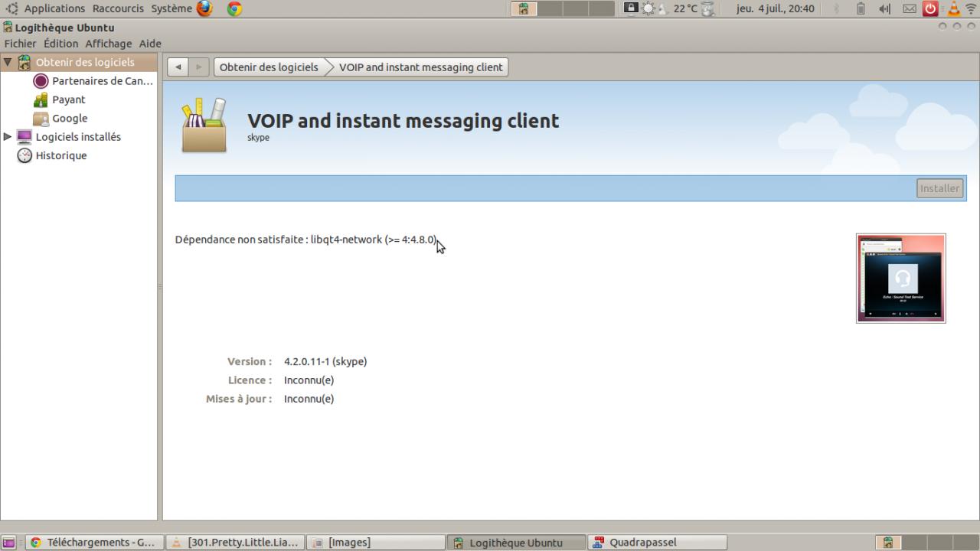
Task: Select the Google software source
Action: click(60, 118)
